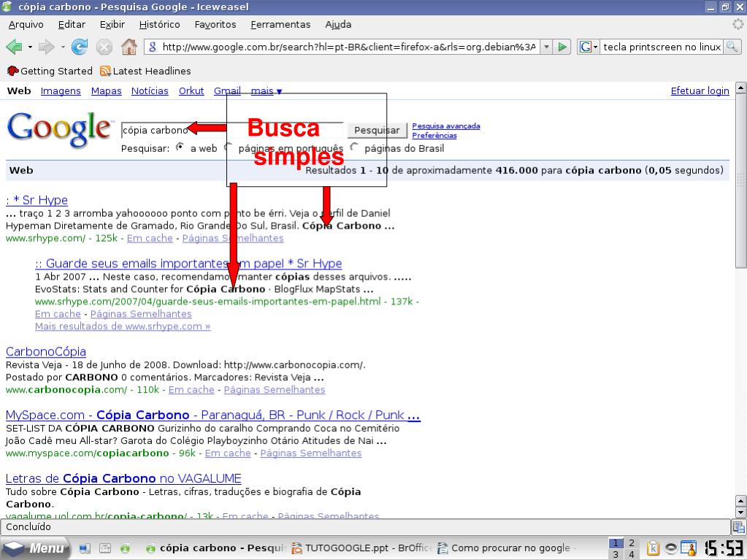Open the Orkut link
Viewport: 747px width, 560px height.
coord(191,91)
